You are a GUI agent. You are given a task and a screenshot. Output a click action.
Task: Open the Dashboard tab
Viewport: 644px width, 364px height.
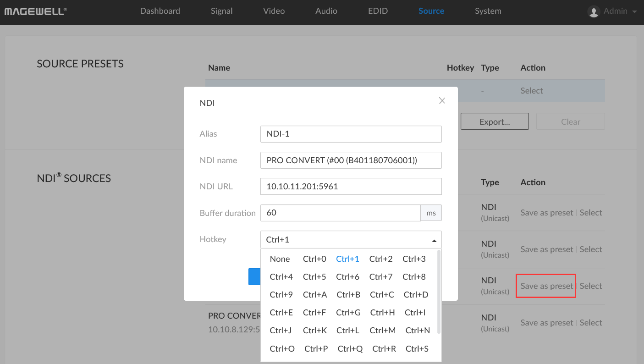pyautogui.click(x=160, y=11)
